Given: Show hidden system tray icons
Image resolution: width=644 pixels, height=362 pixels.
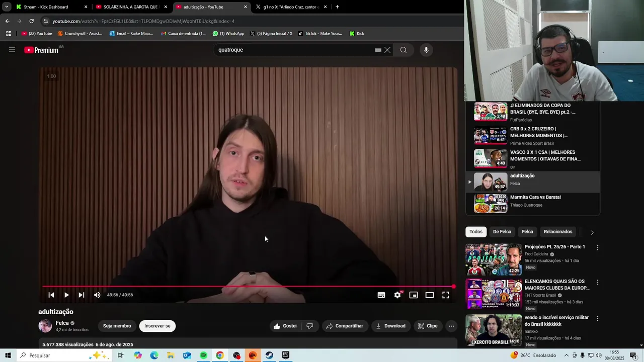Looking at the screenshot, I should (x=567, y=355).
